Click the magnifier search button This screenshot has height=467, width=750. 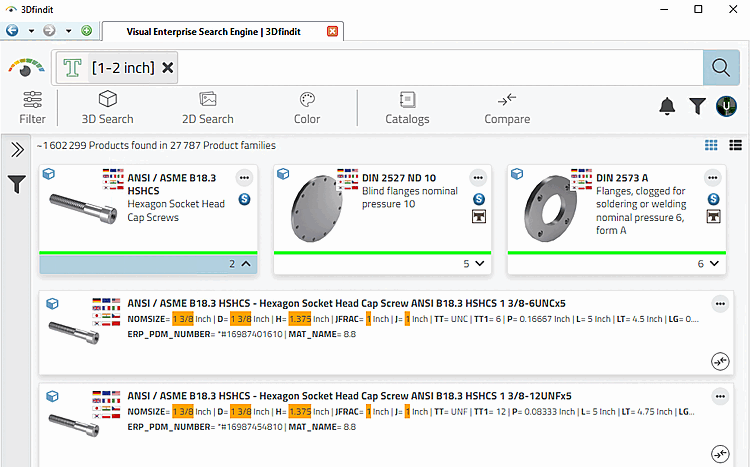click(x=719, y=67)
